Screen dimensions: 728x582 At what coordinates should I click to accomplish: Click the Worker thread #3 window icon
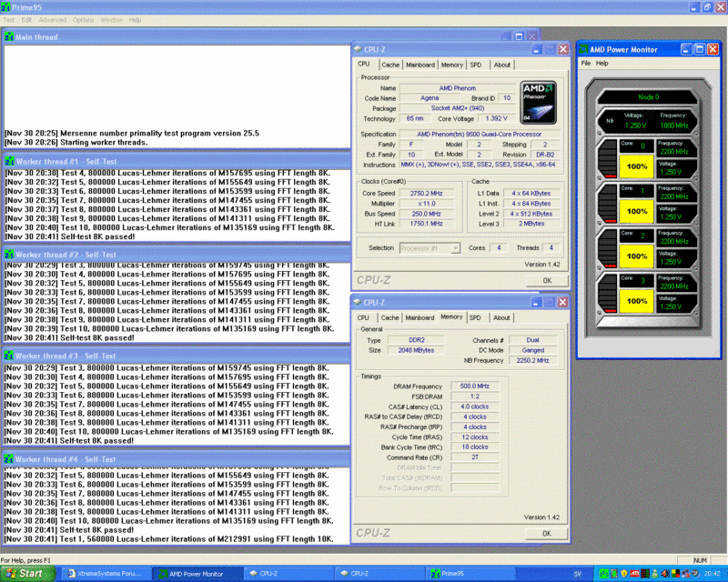point(9,356)
